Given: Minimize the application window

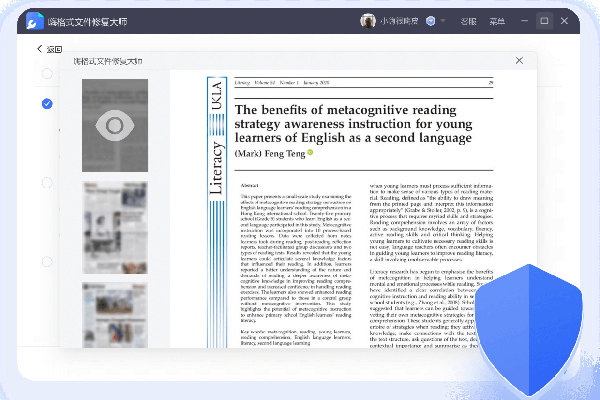Looking at the screenshot, I should pyautogui.click(x=523, y=20).
